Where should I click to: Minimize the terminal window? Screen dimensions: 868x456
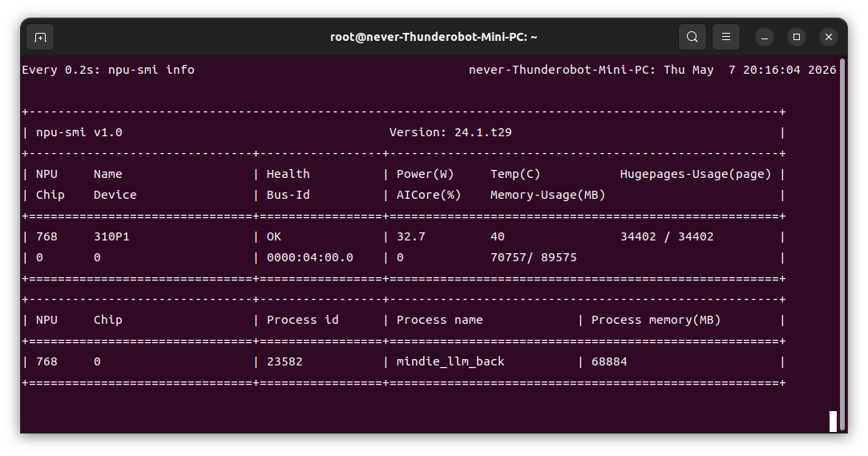coord(765,37)
